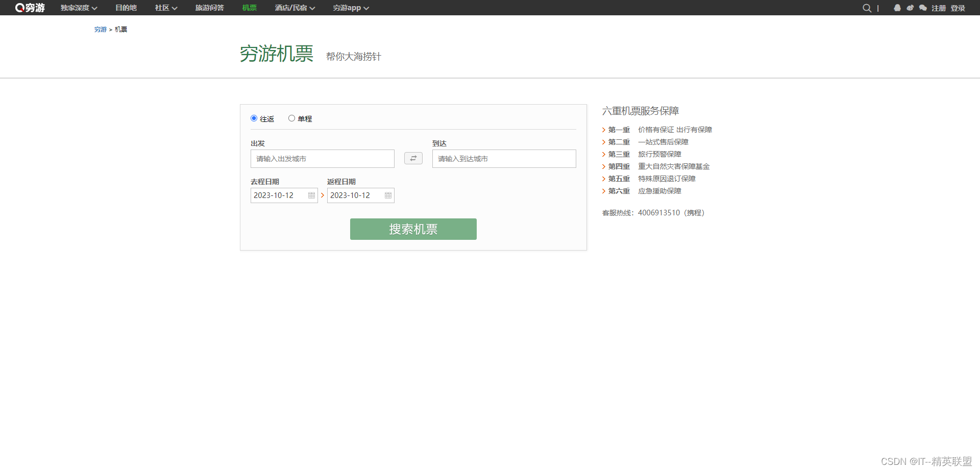The width and height of the screenshot is (980, 471).
Task: Click the 穷游 breadcrumb link
Action: 100,30
